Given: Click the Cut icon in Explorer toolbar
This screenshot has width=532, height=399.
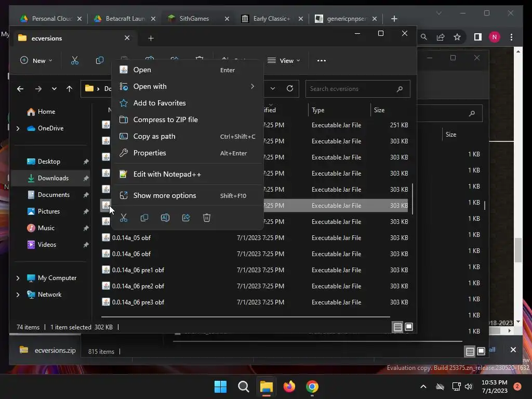Looking at the screenshot, I should pos(75,61).
